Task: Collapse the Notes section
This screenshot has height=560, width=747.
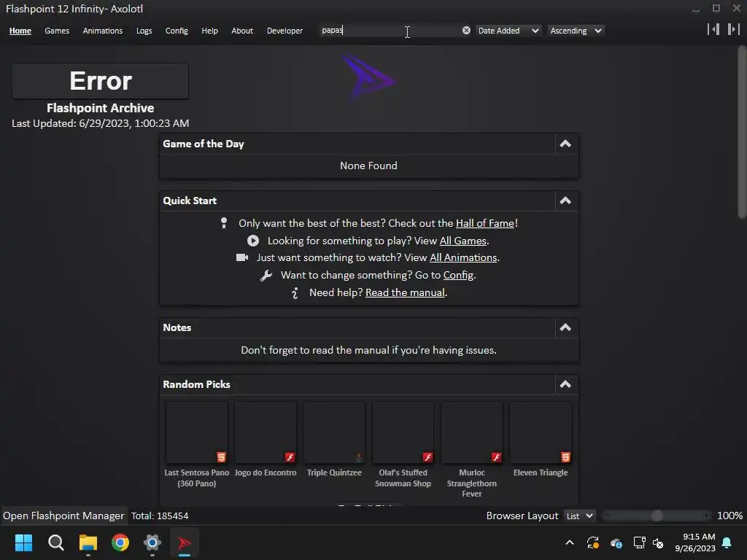Action: [565, 327]
